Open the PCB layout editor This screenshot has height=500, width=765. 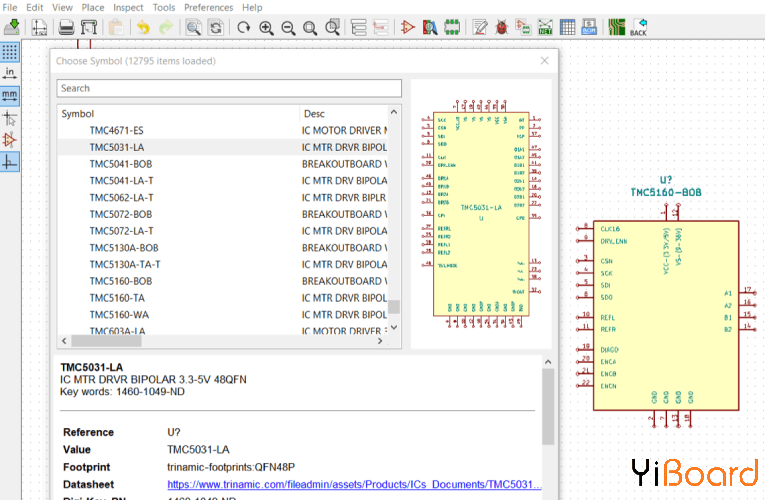tap(617, 27)
